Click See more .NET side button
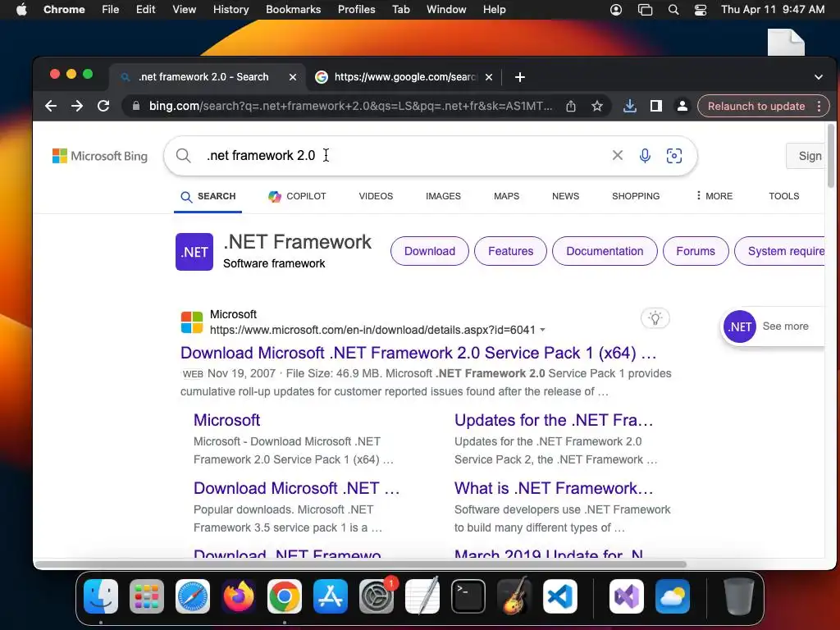840x630 pixels. (773, 326)
